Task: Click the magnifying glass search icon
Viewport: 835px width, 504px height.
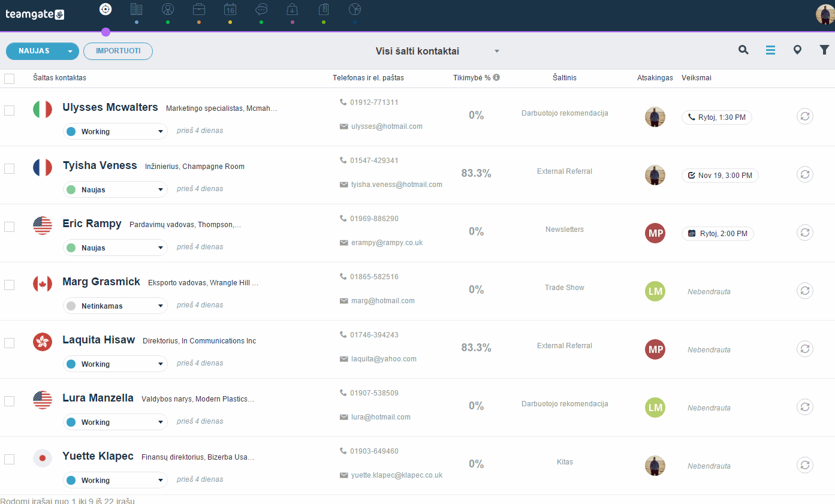Action: tap(743, 50)
